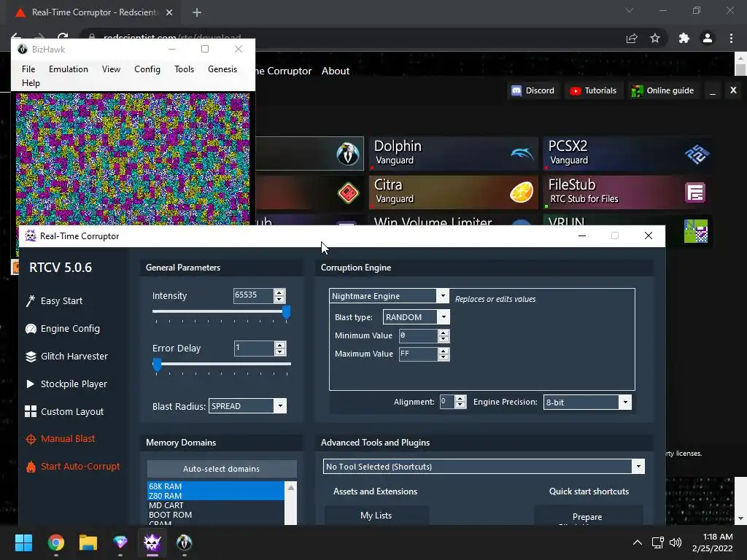Bookmark this page with star icon
747x560 pixels.
pyautogui.click(x=655, y=38)
